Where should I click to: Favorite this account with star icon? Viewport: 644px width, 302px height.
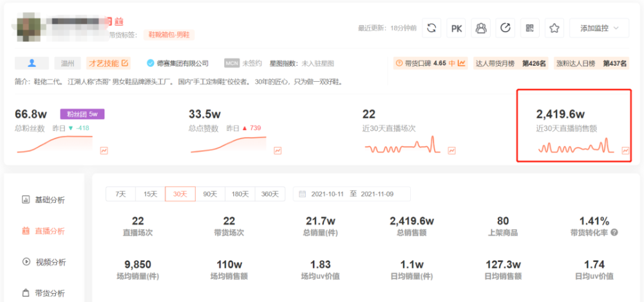(x=554, y=28)
